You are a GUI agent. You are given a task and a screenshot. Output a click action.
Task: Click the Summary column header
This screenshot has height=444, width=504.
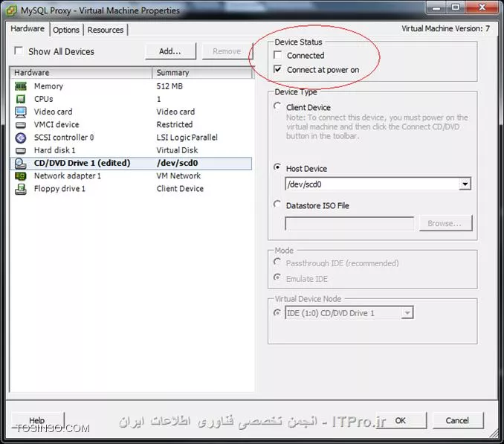click(x=202, y=73)
